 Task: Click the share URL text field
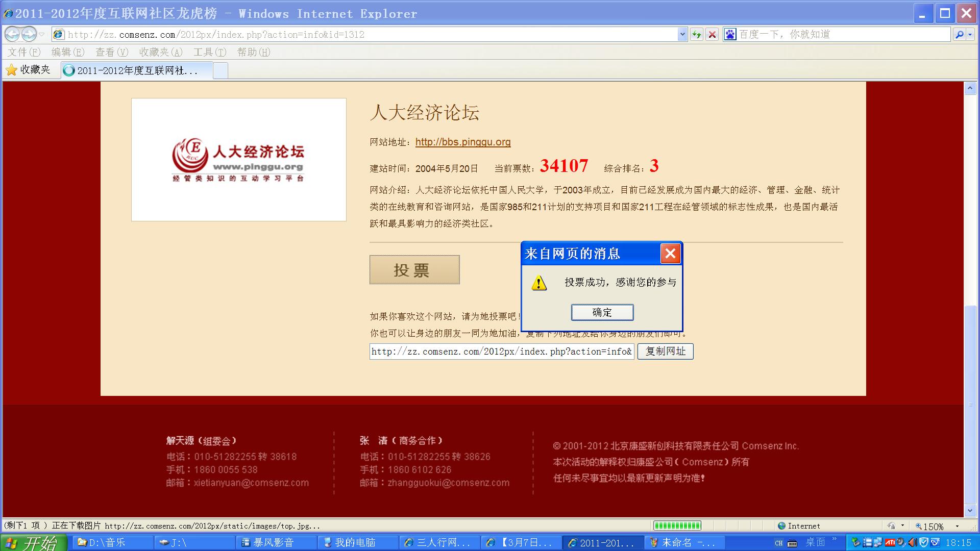tap(501, 351)
